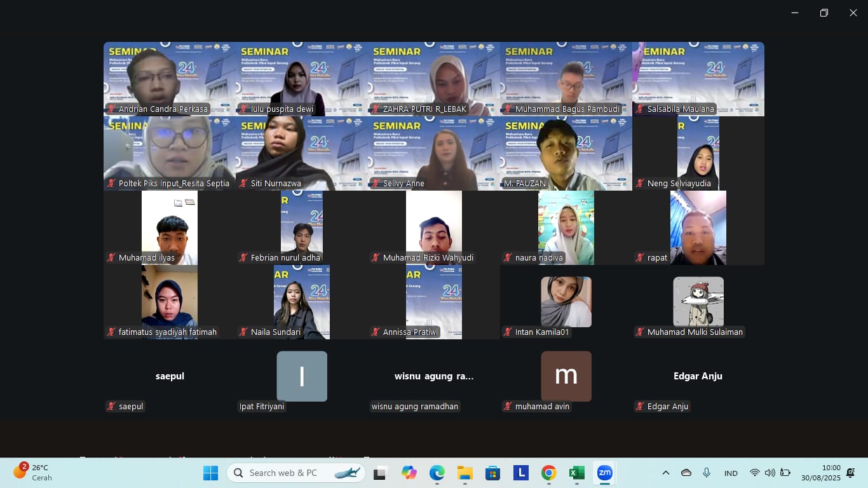
Task: Select Andrian Candra Perkasa's video tile
Action: [x=169, y=79]
